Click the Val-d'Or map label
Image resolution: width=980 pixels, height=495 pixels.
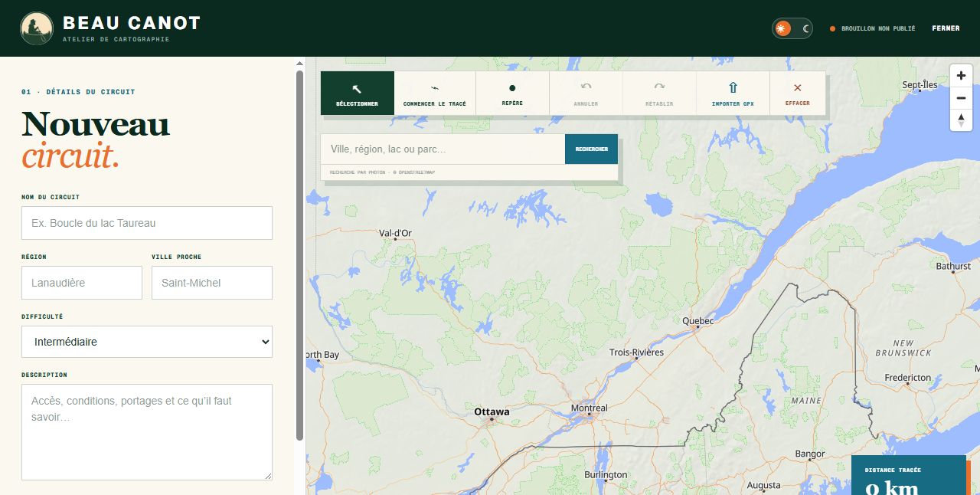click(395, 233)
